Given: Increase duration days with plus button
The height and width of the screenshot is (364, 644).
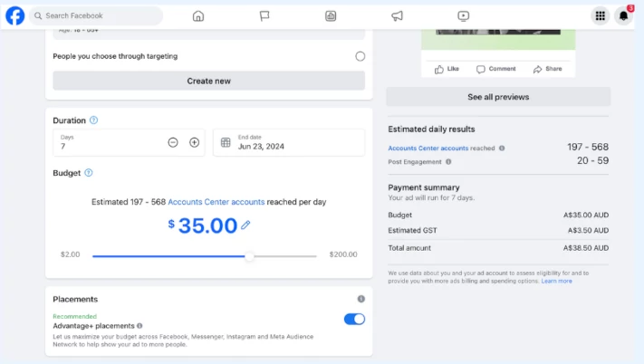Looking at the screenshot, I should pyautogui.click(x=194, y=142).
